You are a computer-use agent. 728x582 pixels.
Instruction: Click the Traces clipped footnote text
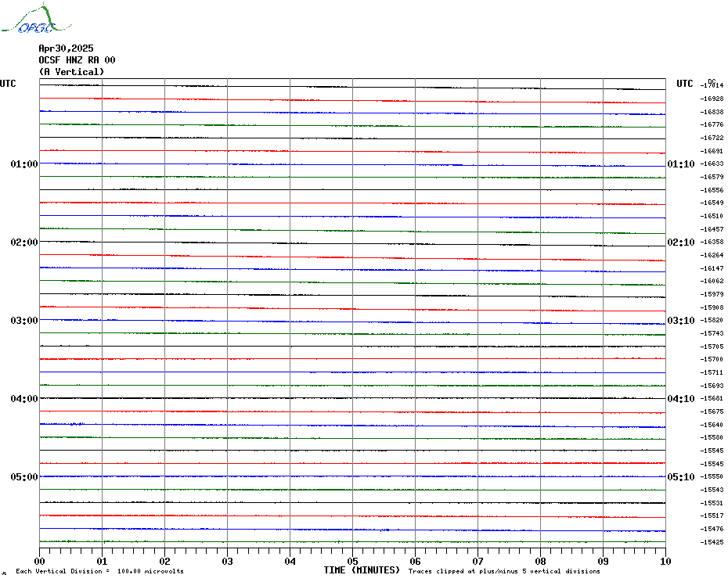[x=504, y=571]
